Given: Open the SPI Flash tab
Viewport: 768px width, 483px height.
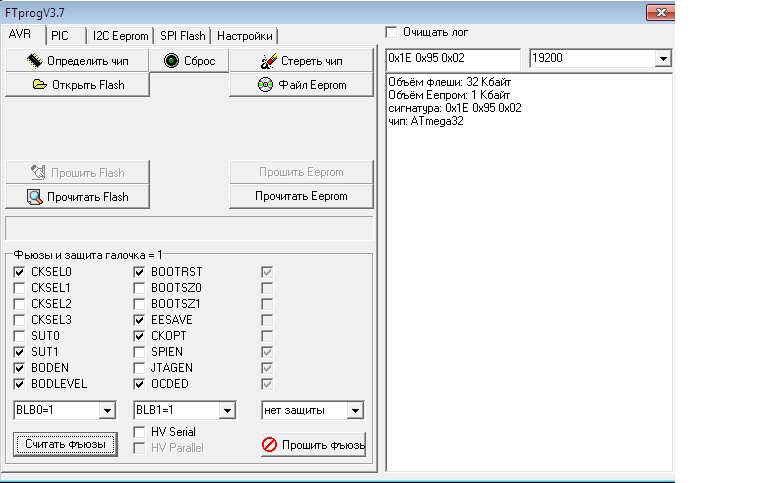Looking at the screenshot, I should tap(182, 36).
